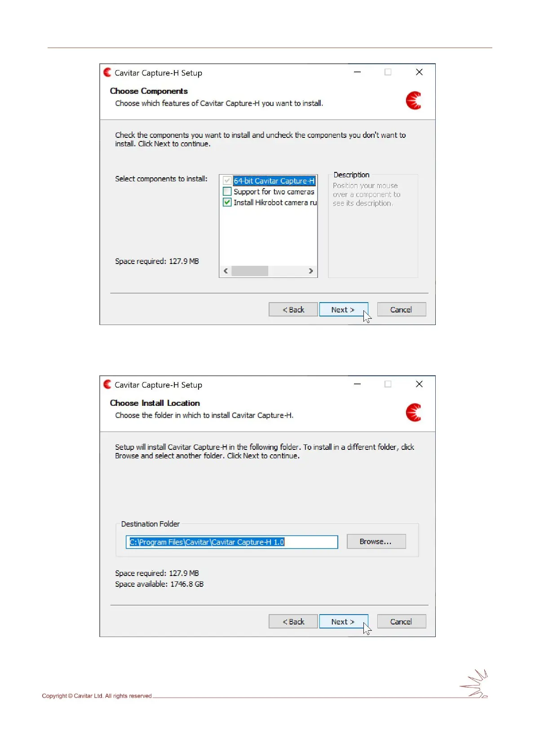Cancel the Choose Components setup dialog

pos(402,309)
